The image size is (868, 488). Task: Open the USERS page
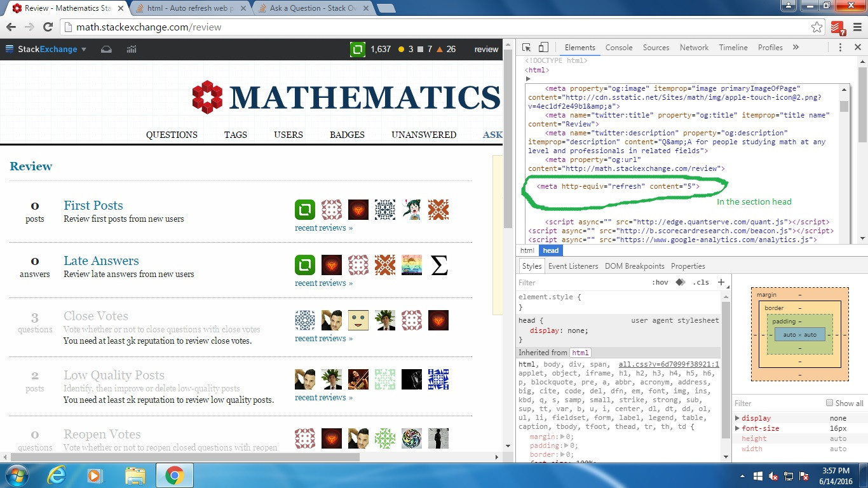[288, 135]
